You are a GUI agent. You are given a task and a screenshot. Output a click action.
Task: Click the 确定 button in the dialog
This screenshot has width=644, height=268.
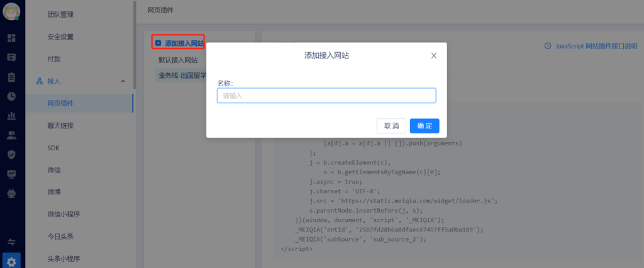[x=425, y=126]
